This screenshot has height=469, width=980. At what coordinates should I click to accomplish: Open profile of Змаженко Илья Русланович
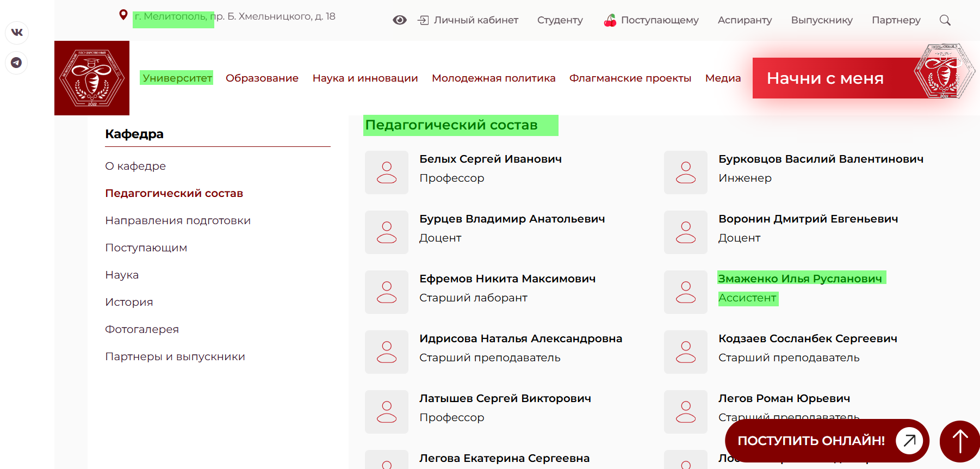(x=800, y=279)
